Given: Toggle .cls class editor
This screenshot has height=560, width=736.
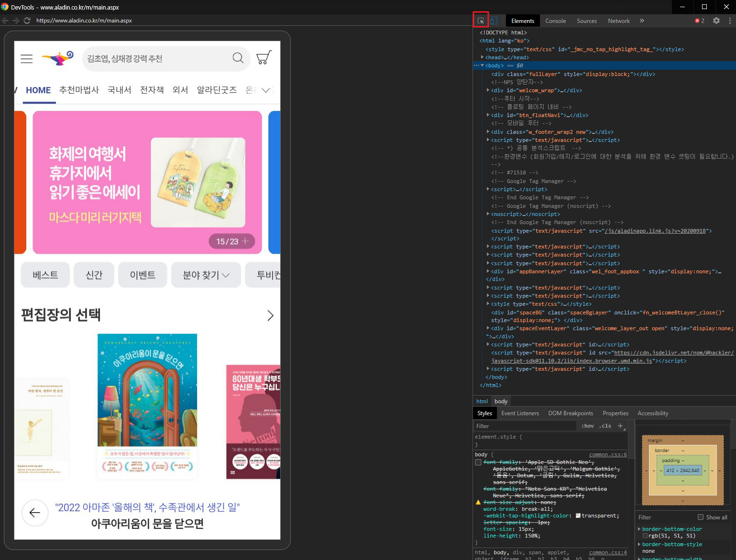Looking at the screenshot, I should tap(605, 426).
